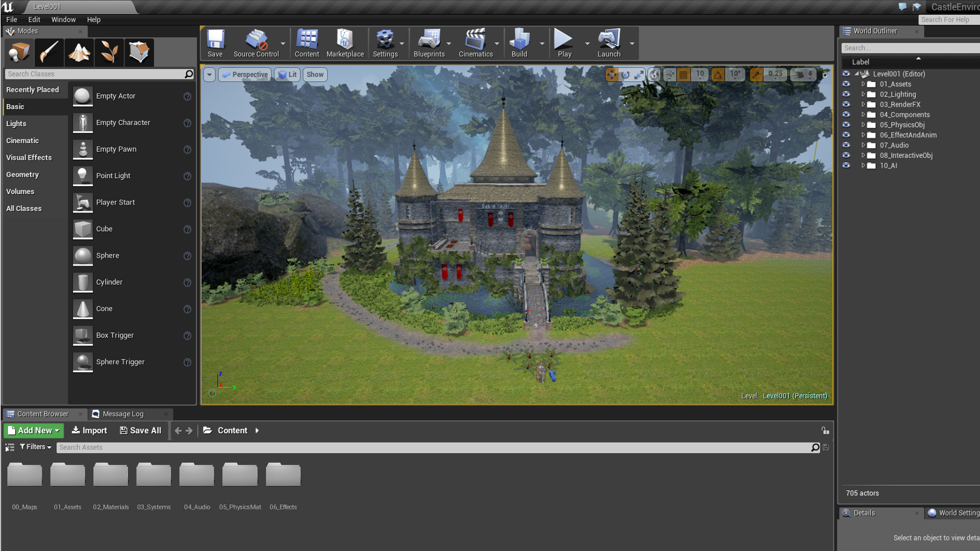Open the Blueprints toolbar icon
980x551 pixels.
click(429, 43)
